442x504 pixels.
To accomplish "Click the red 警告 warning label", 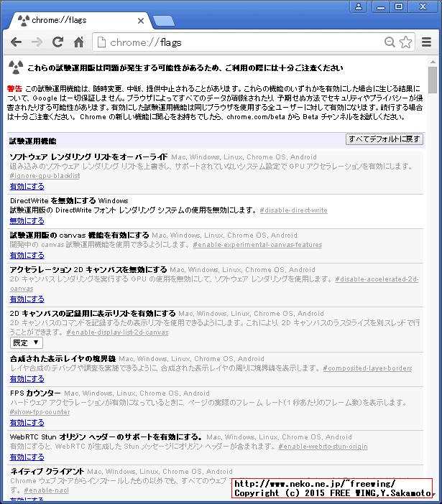I will 15,88.
